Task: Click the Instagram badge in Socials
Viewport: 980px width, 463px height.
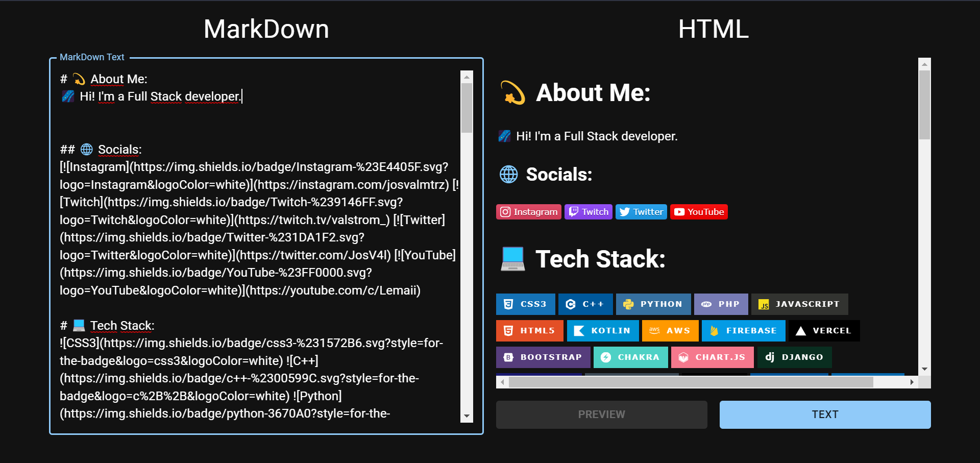Action: click(x=528, y=212)
